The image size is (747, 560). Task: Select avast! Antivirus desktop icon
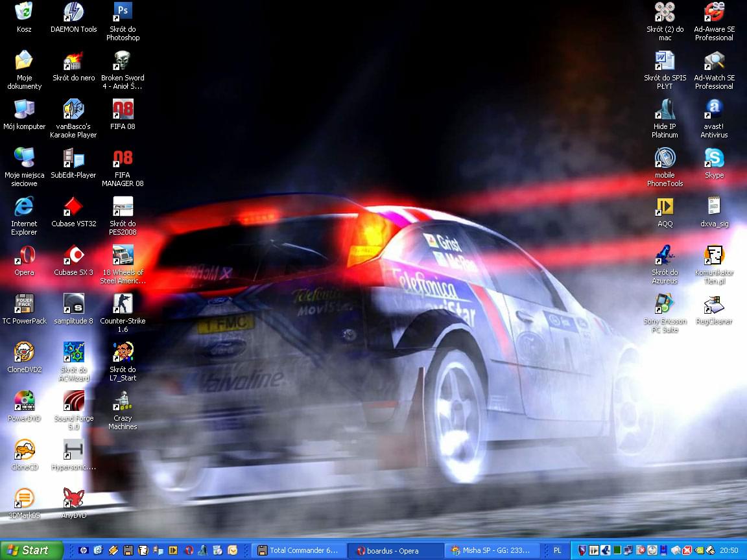click(714, 119)
